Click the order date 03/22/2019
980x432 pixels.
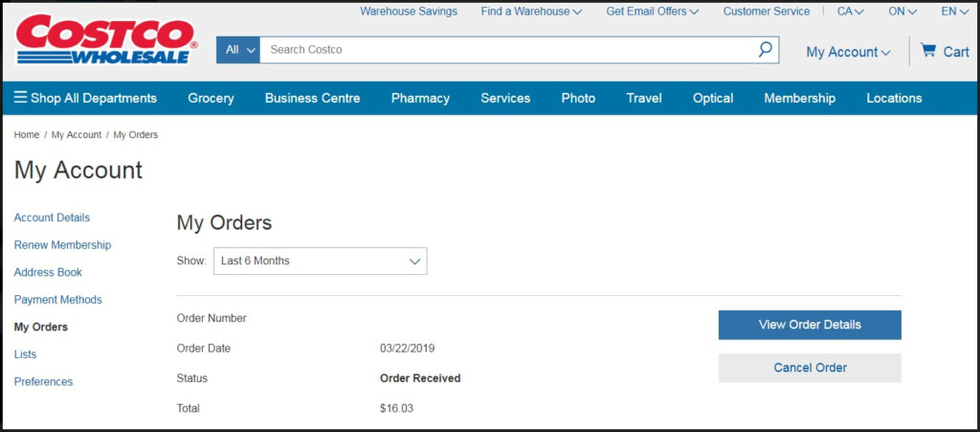click(x=407, y=349)
